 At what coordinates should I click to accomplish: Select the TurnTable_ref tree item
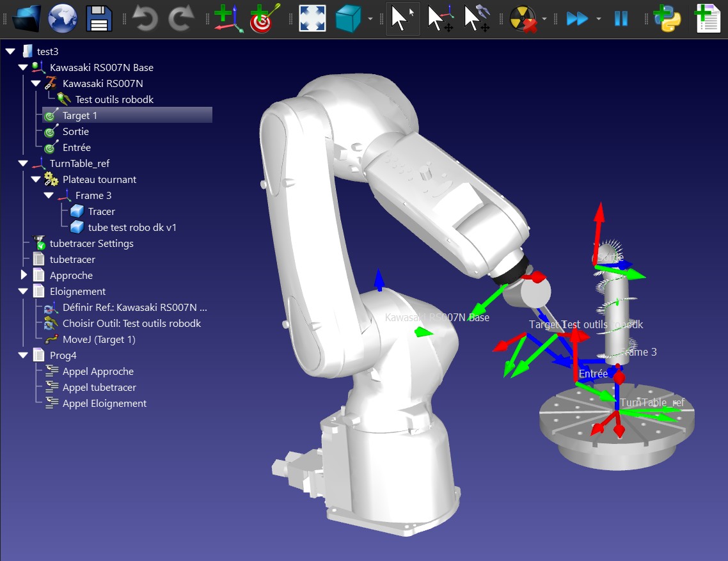79,164
